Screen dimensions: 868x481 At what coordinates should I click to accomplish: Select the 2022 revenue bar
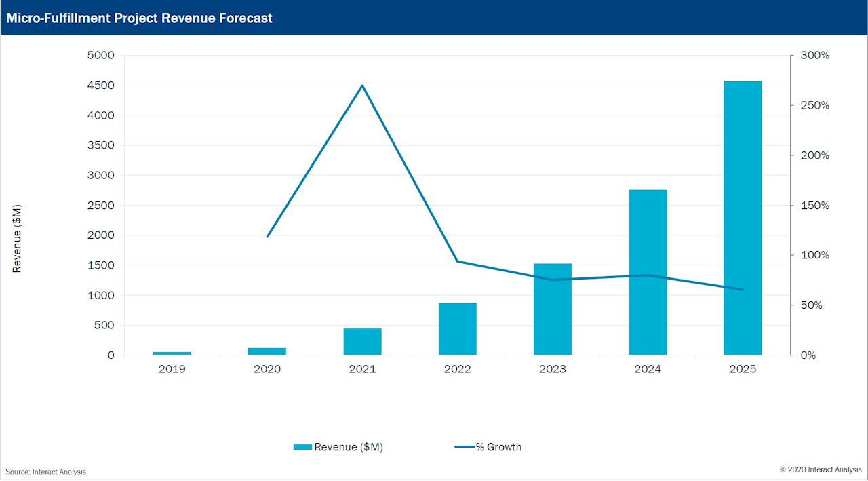click(457, 329)
